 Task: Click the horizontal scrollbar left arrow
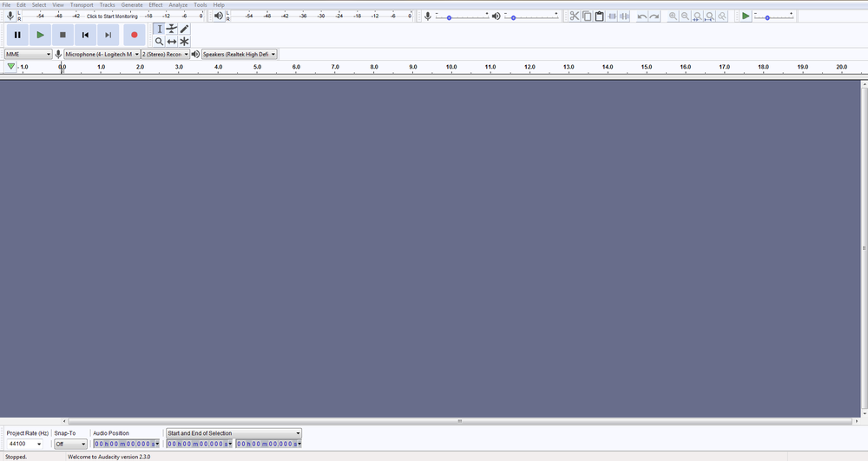tap(64, 421)
